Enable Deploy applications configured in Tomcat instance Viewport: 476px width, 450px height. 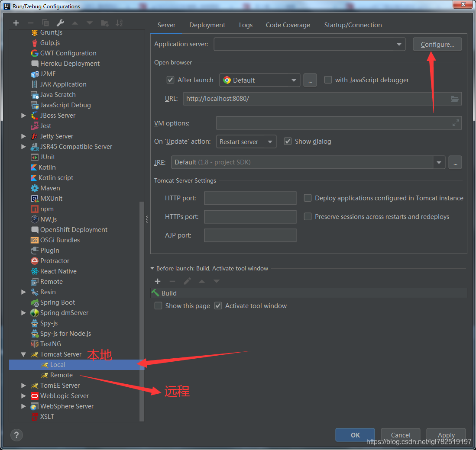308,198
